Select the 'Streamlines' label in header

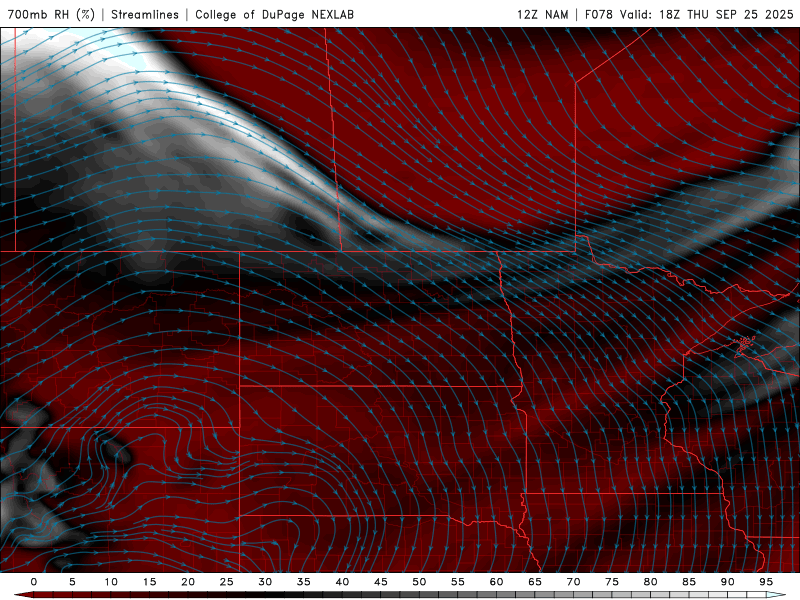point(145,14)
